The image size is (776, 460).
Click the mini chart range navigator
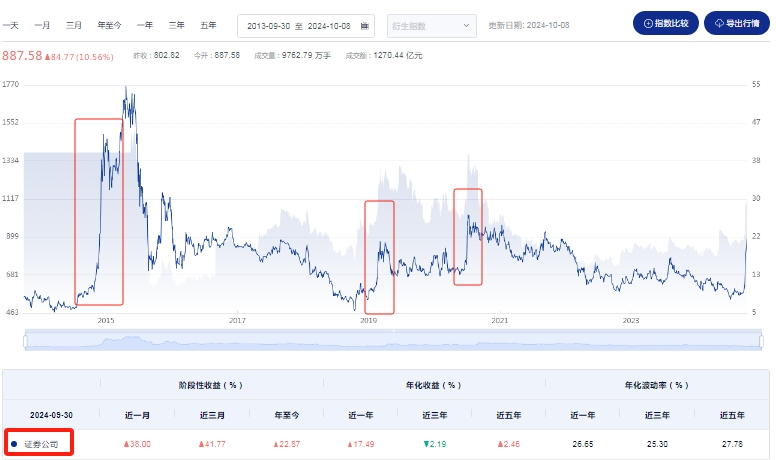click(x=393, y=340)
